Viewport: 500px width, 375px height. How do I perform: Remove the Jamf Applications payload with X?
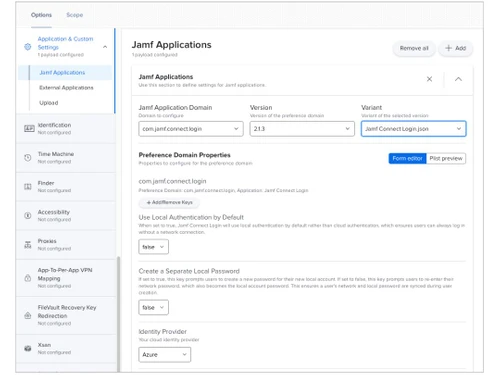429,79
